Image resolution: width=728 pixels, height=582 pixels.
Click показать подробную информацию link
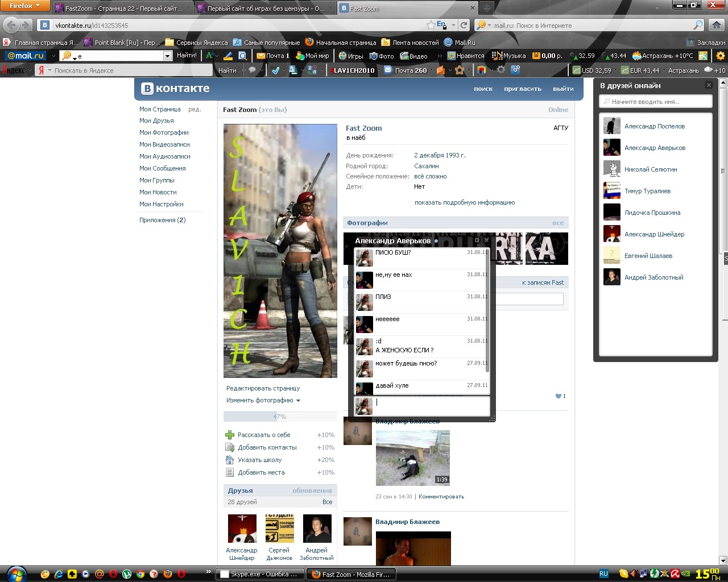pyautogui.click(x=465, y=202)
